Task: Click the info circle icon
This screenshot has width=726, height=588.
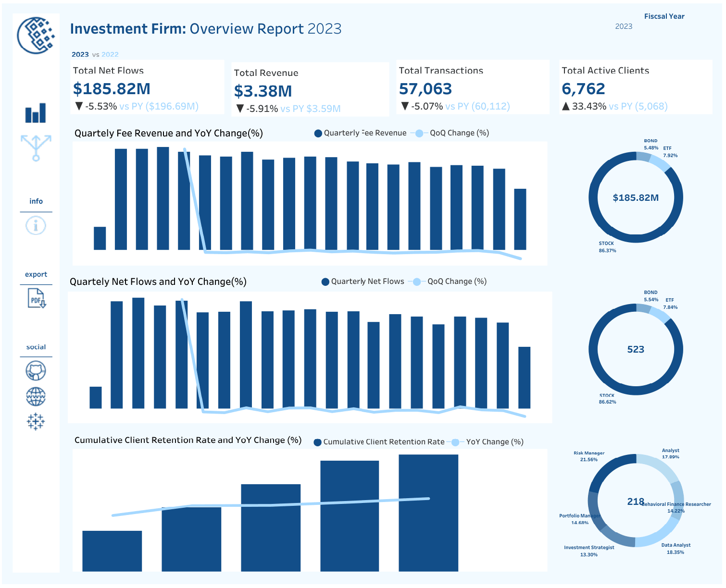Action: click(x=36, y=225)
